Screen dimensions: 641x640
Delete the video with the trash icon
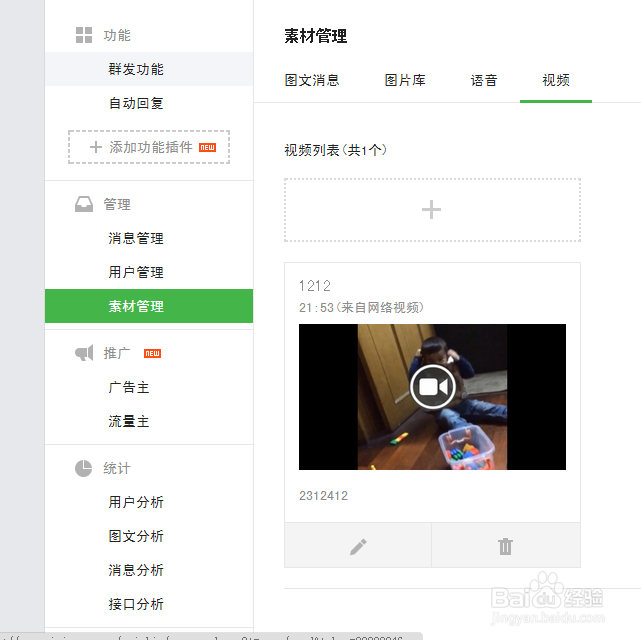tap(505, 546)
